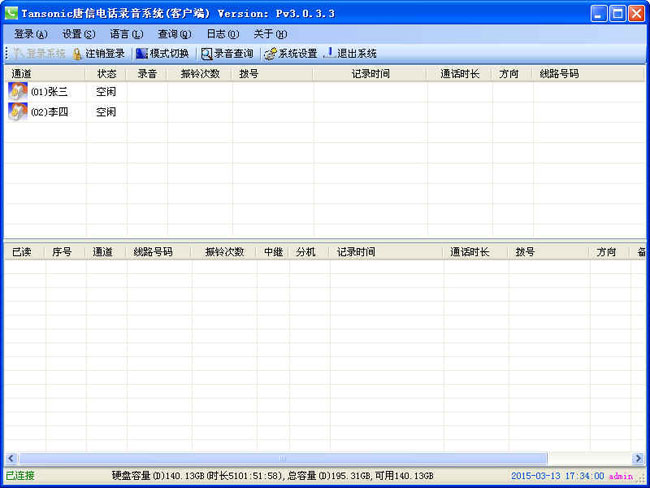This screenshot has width=650, height=488.
Task: Click the 空闲 status cell for 张三
Action: (x=106, y=92)
